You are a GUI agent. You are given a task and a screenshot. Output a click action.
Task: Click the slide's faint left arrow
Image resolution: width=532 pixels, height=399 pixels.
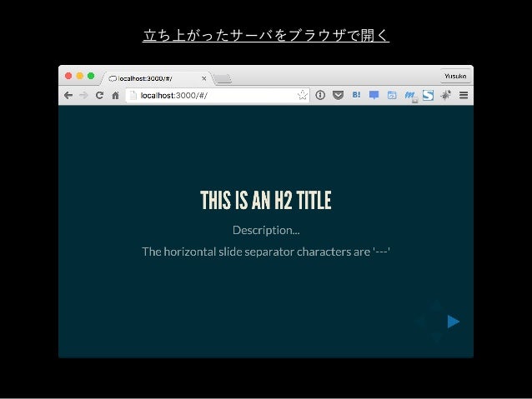[421, 322]
